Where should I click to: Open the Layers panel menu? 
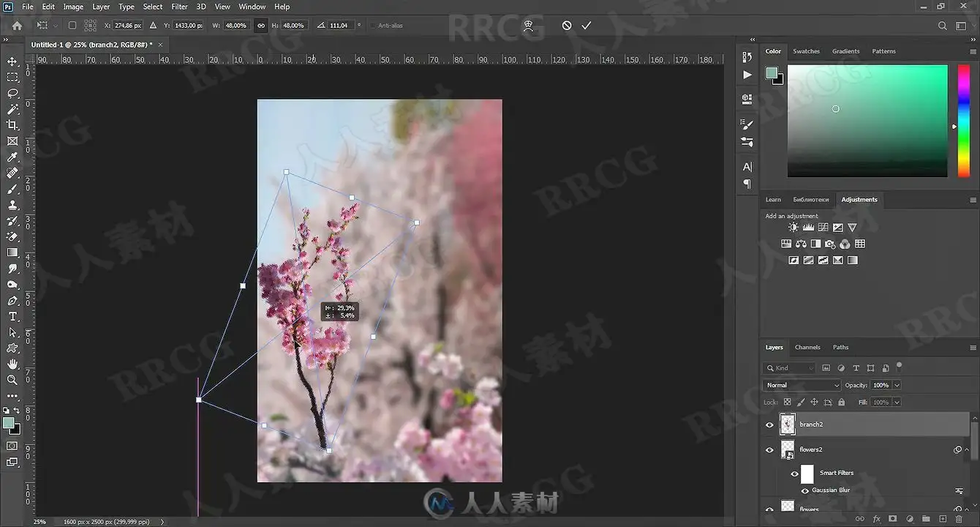pyautogui.click(x=973, y=348)
